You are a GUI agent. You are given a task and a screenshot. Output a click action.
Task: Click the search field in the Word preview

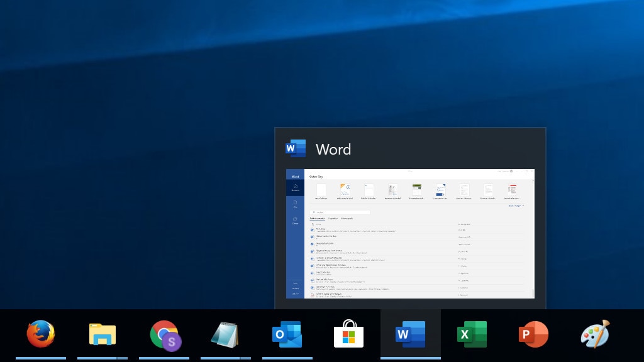(340, 212)
